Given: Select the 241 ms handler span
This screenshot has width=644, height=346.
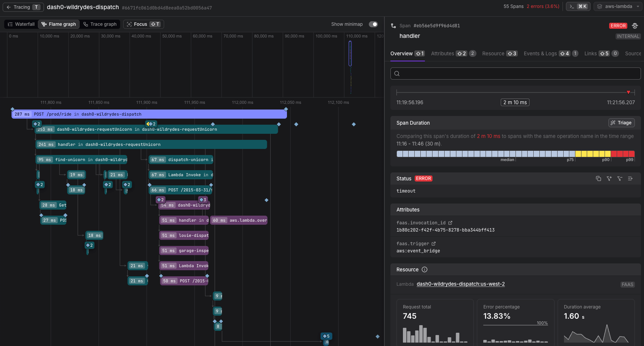Looking at the screenshot, I should point(151,144).
